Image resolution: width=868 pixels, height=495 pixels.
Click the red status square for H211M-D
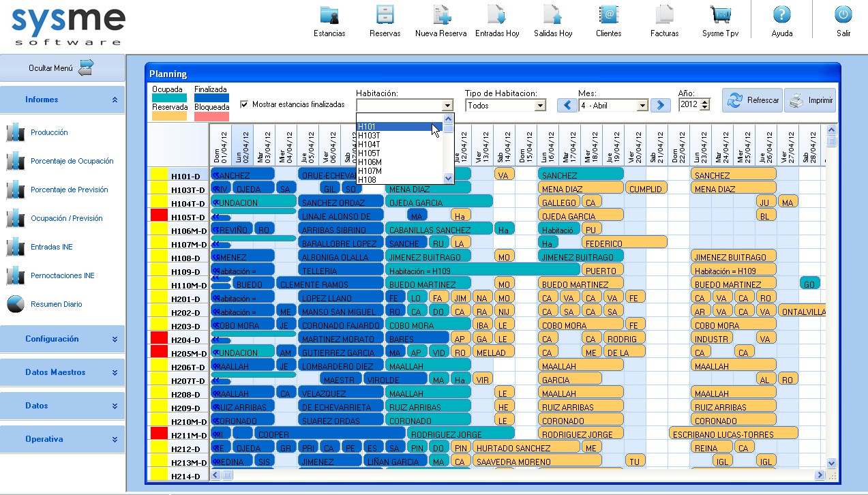(159, 433)
